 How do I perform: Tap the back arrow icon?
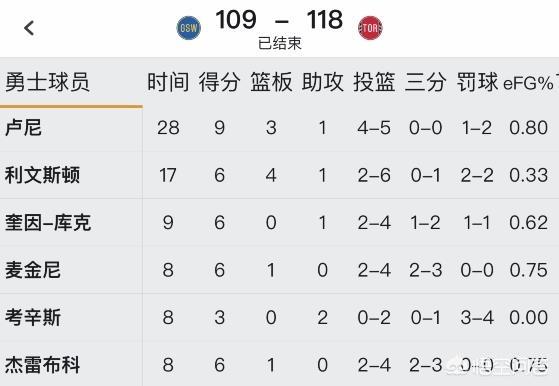(29, 28)
